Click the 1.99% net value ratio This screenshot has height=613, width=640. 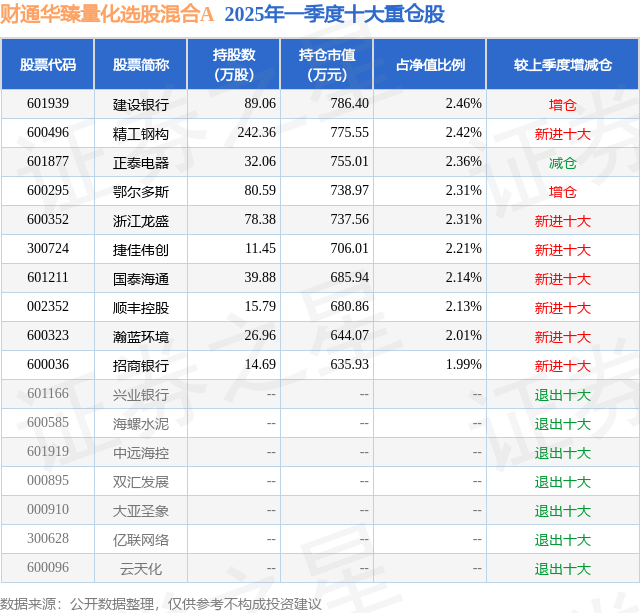(463, 364)
